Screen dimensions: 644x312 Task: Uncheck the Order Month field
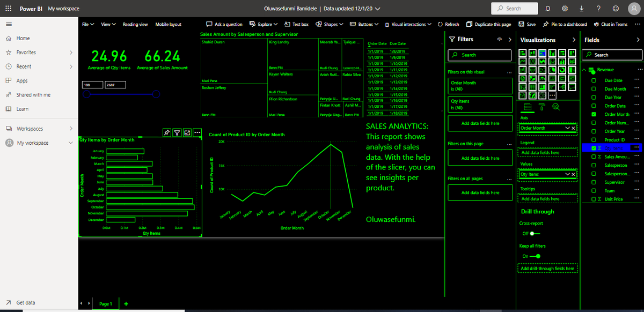click(594, 114)
